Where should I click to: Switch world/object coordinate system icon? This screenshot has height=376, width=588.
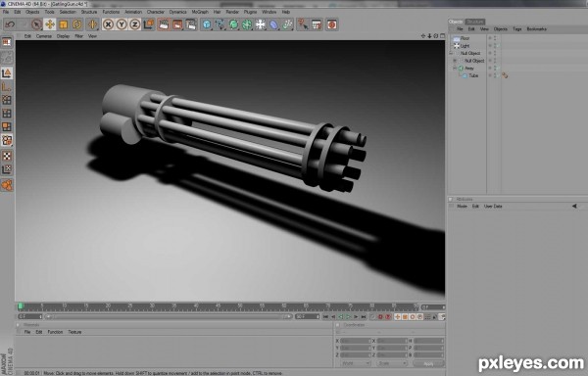click(149, 24)
